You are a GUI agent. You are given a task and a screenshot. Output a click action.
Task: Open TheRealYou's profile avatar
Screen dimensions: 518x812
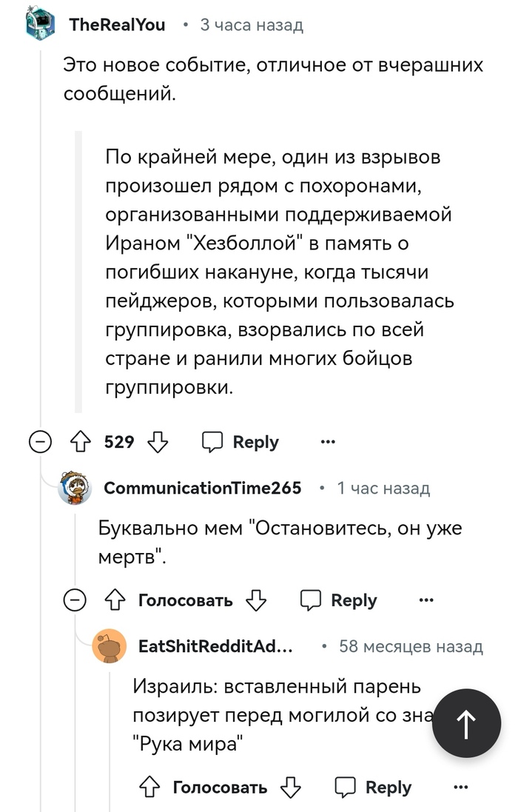(38, 24)
